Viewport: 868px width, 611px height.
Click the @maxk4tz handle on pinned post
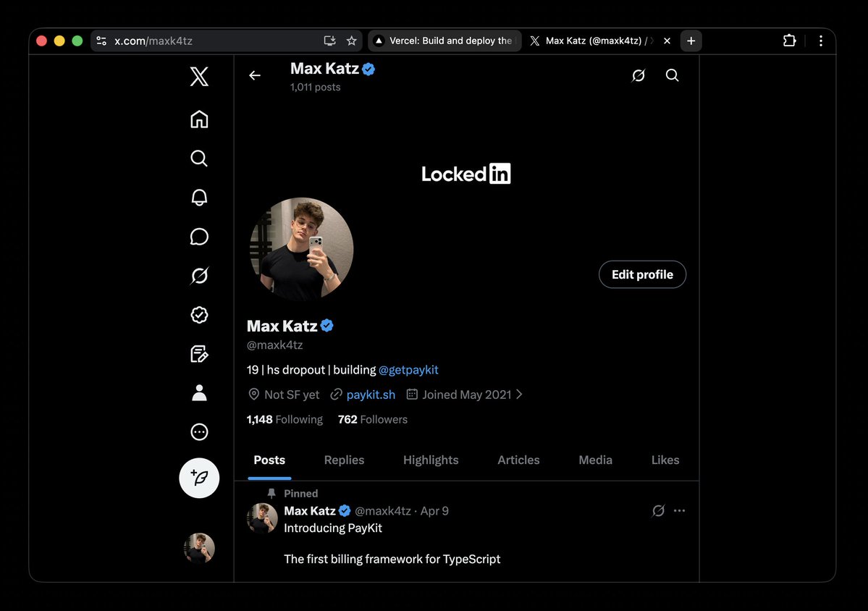382,511
